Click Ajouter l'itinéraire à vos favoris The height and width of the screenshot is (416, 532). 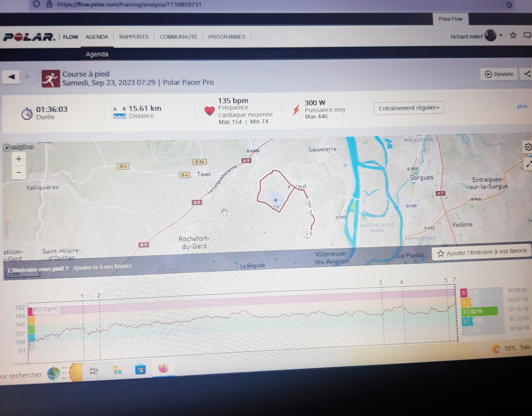point(482,252)
